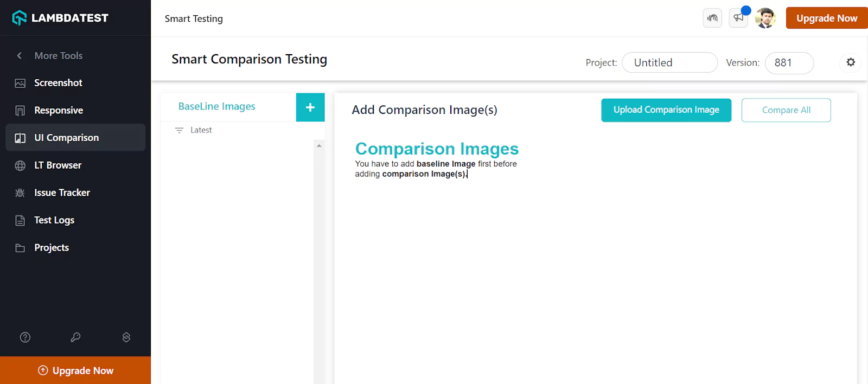Click the BaseLine Images heading
The image size is (868, 384).
217,106
